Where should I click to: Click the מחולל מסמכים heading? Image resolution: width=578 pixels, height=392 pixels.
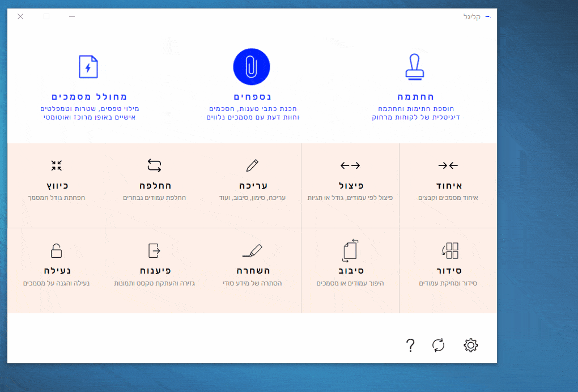coord(89,97)
